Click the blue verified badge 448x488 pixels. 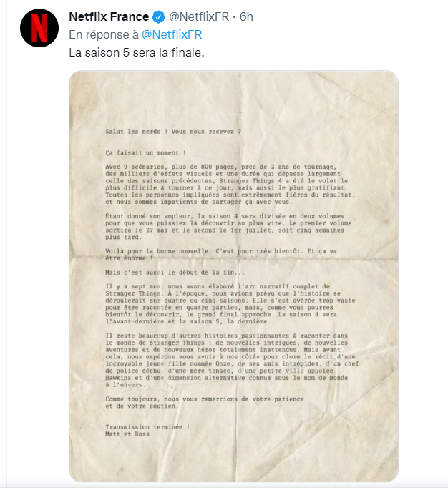(x=157, y=16)
